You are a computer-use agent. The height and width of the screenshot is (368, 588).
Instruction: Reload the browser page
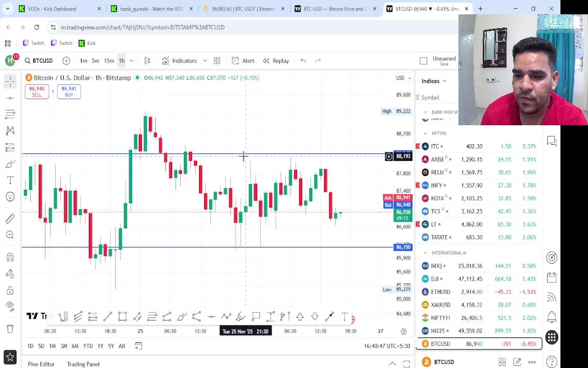(x=36, y=27)
